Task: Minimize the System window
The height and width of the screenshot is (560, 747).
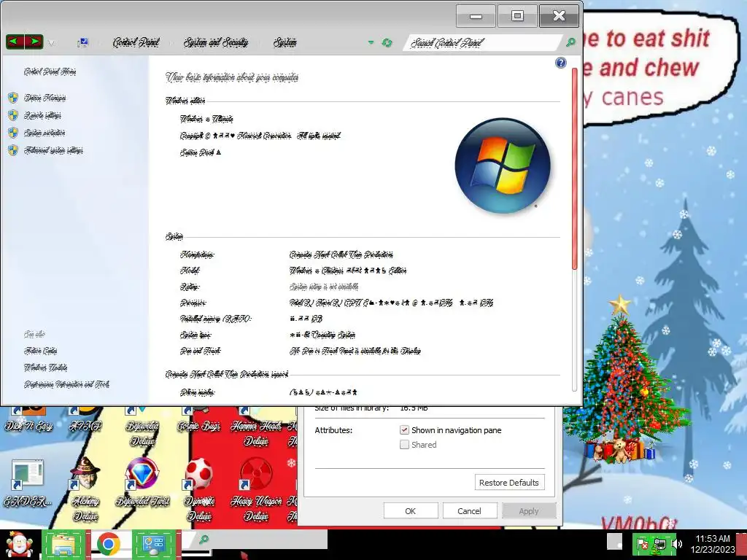Action: 476,16
